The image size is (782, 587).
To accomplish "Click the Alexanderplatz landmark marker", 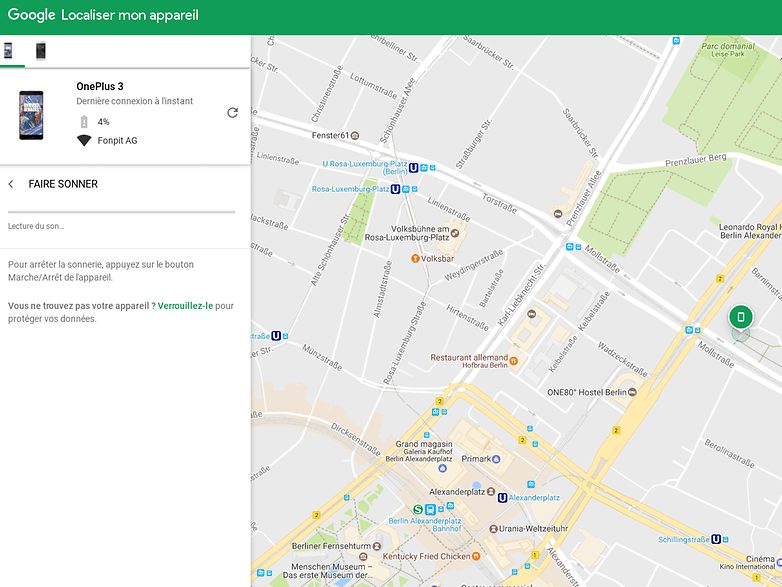I will coord(491,492).
